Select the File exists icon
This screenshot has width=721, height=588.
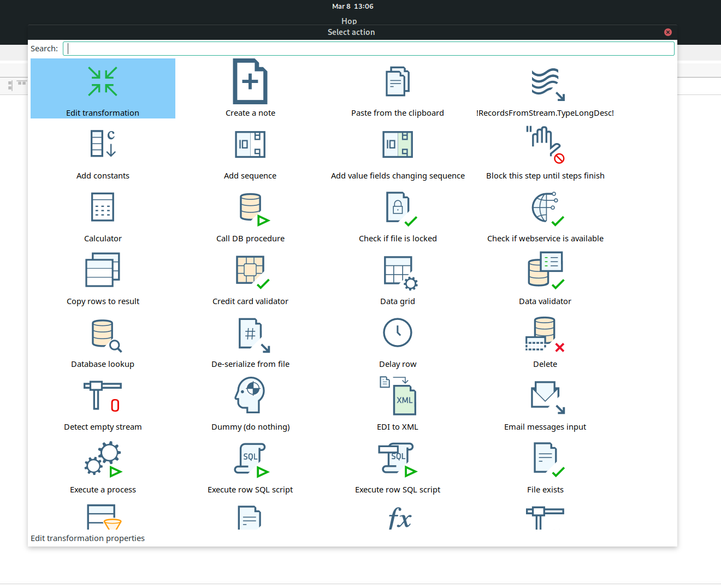[547, 459]
